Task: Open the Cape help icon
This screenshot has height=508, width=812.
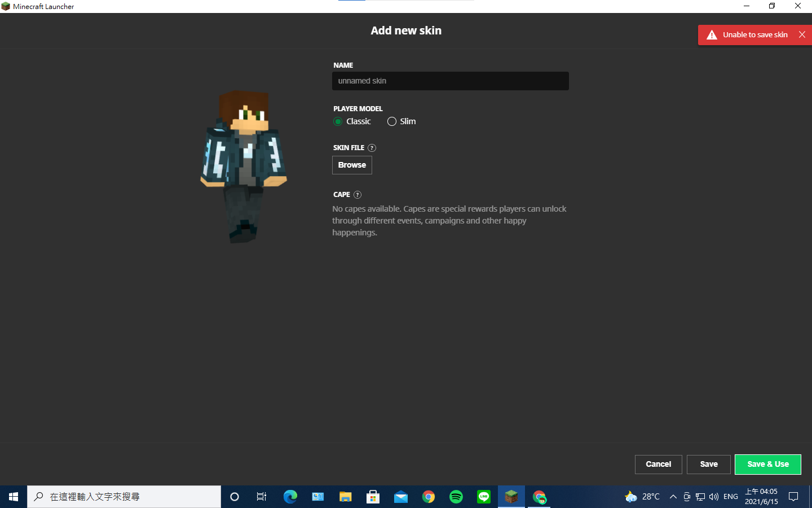Action: 357,195
